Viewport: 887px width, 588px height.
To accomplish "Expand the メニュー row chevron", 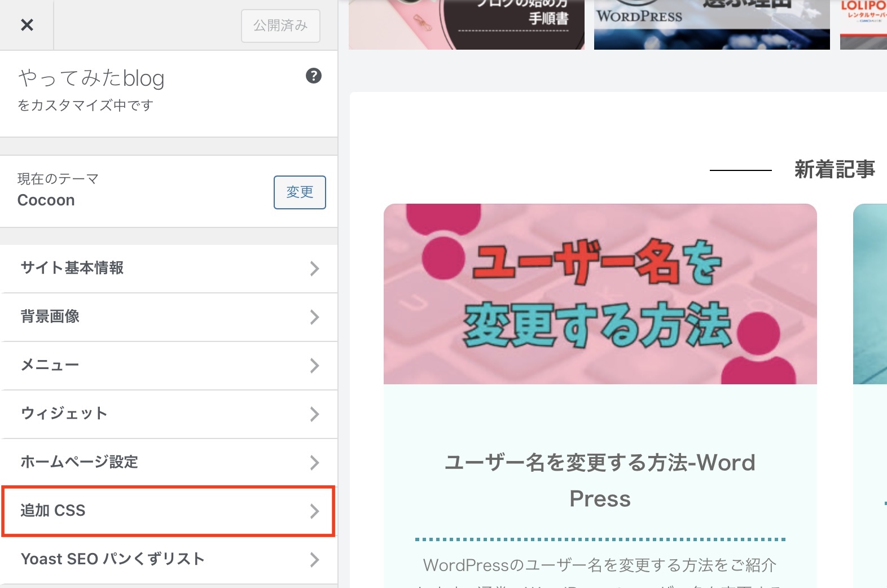I will coord(314,366).
